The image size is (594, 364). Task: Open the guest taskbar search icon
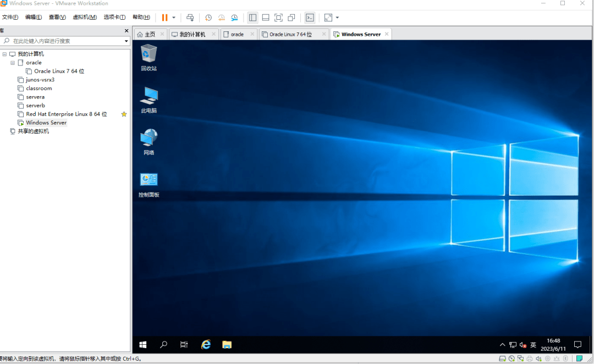point(164,345)
